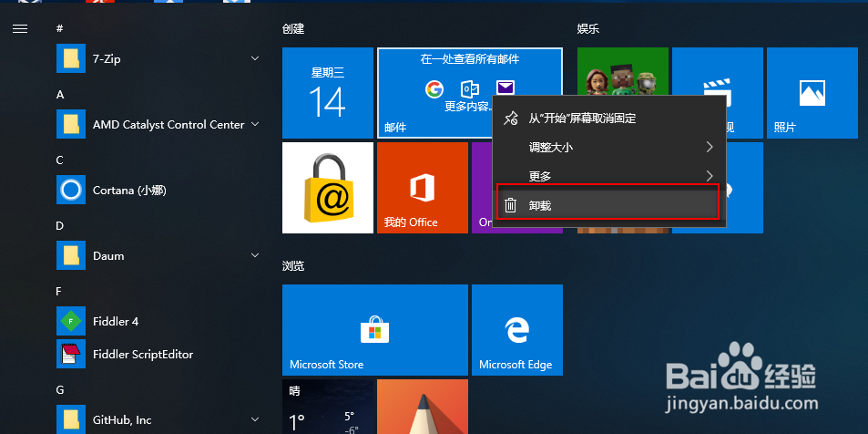The height and width of the screenshot is (434, 868).
Task: Select 更多 menu entry
Action: pos(609,176)
